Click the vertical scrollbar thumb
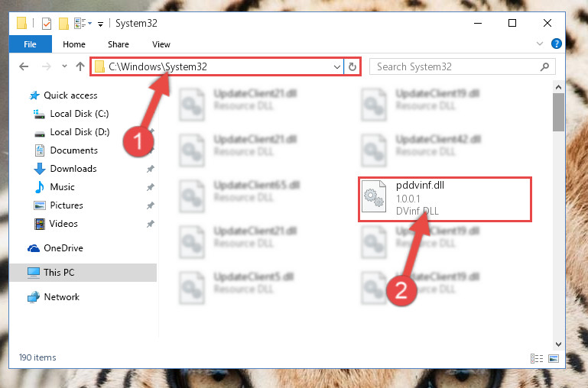This screenshot has height=388, width=588. [x=558, y=112]
